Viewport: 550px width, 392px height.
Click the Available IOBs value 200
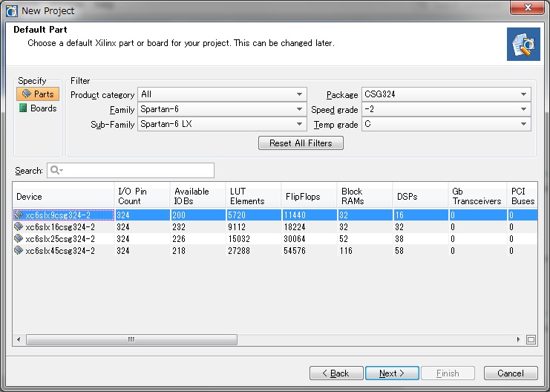[x=179, y=215]
